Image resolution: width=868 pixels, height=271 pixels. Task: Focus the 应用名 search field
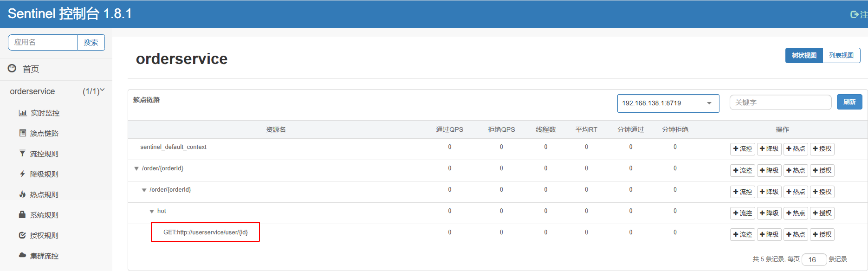point(43,42)
